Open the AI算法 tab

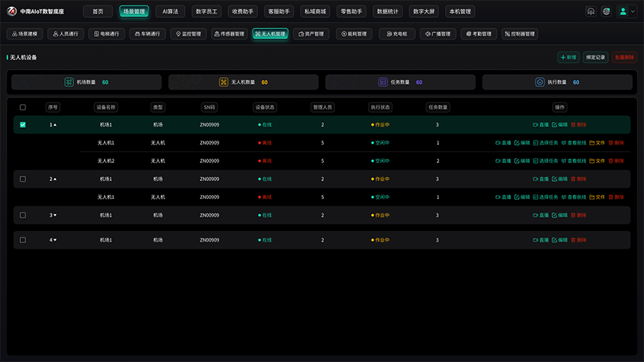pyautogui.click(x=170, y=11)
